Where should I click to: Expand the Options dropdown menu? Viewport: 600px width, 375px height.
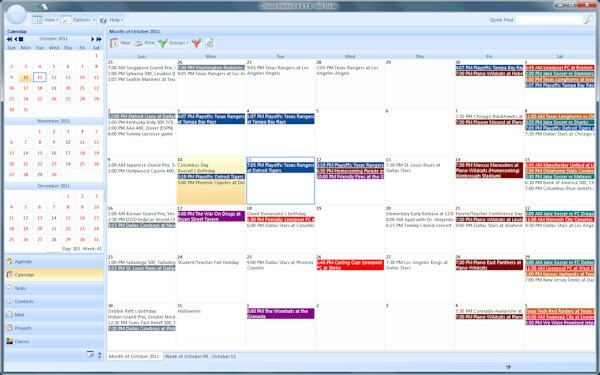[78, 20]
